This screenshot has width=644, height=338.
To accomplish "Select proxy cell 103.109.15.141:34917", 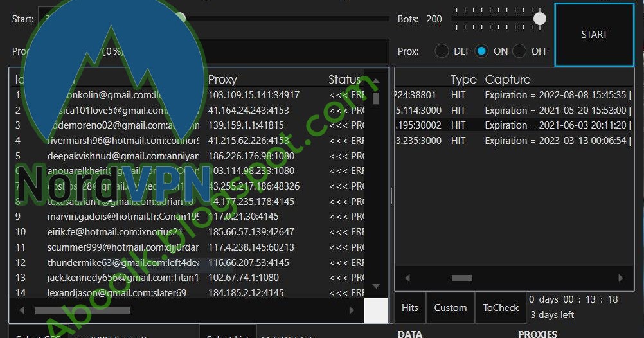I will pos(254,95).
